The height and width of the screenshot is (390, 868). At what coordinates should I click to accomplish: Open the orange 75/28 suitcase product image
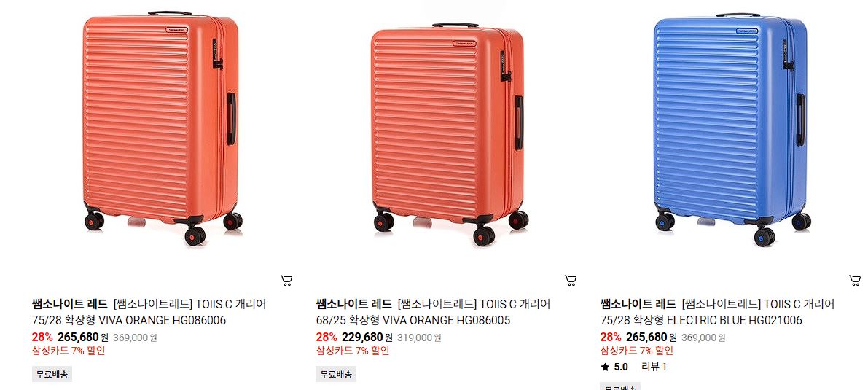(x=163, y=128)
